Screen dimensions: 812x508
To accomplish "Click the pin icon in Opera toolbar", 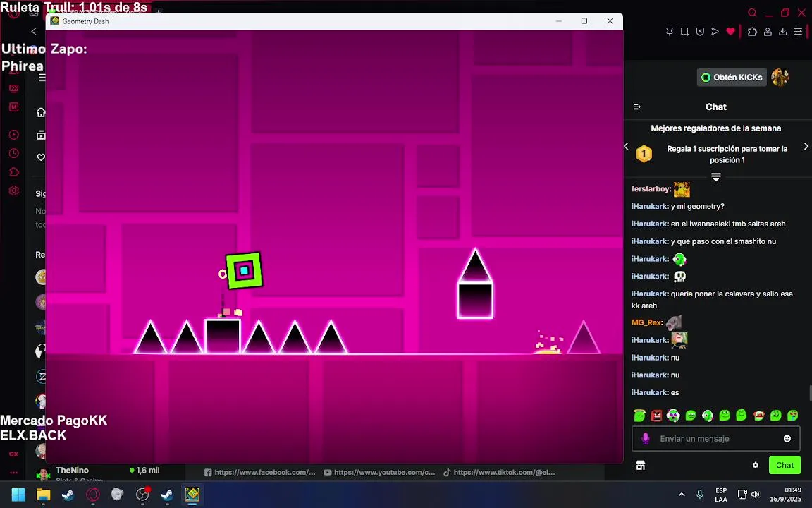I will click(669, 32).
